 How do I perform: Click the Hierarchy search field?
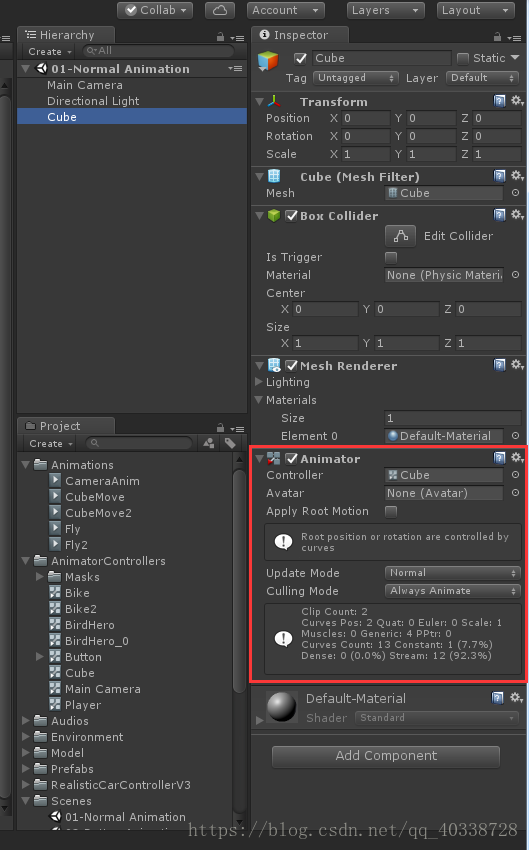pyautogui.click(x=158, y=51)
